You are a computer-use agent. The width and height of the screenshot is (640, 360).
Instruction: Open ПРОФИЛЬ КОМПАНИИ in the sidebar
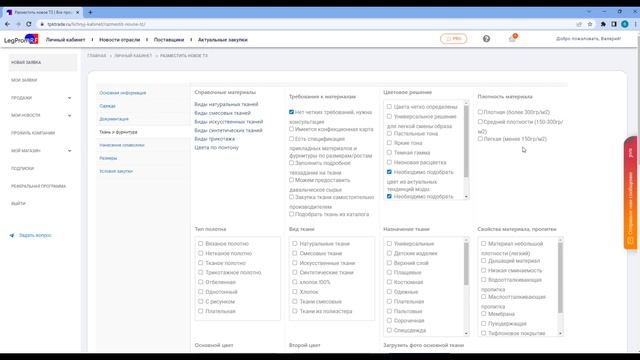pos(33,133)
